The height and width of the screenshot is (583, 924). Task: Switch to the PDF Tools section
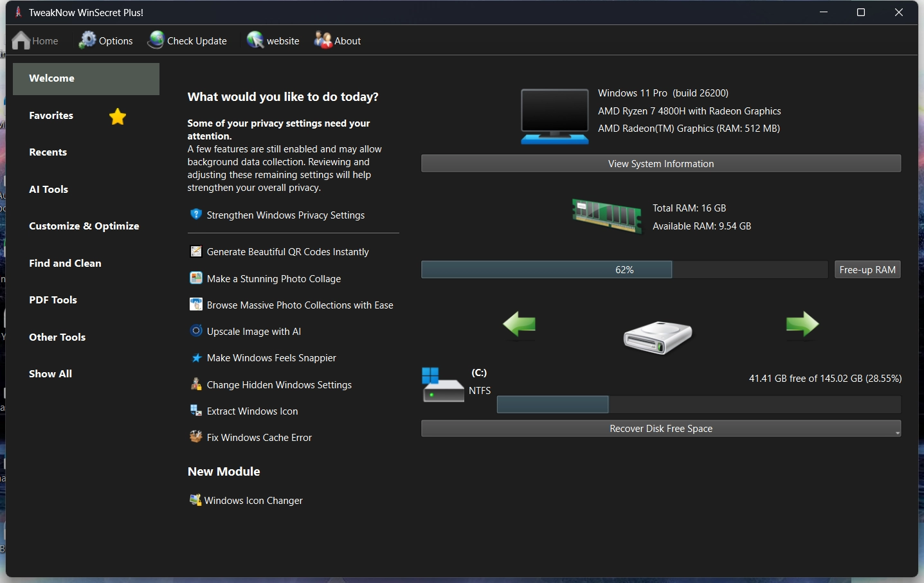53,300
